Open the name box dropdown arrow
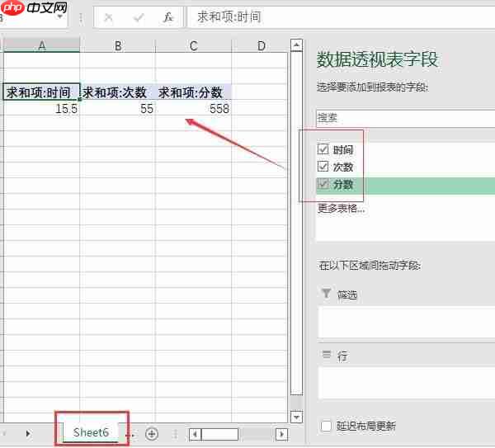The width and height of the screenshot is (495, 448). (60, 17)
